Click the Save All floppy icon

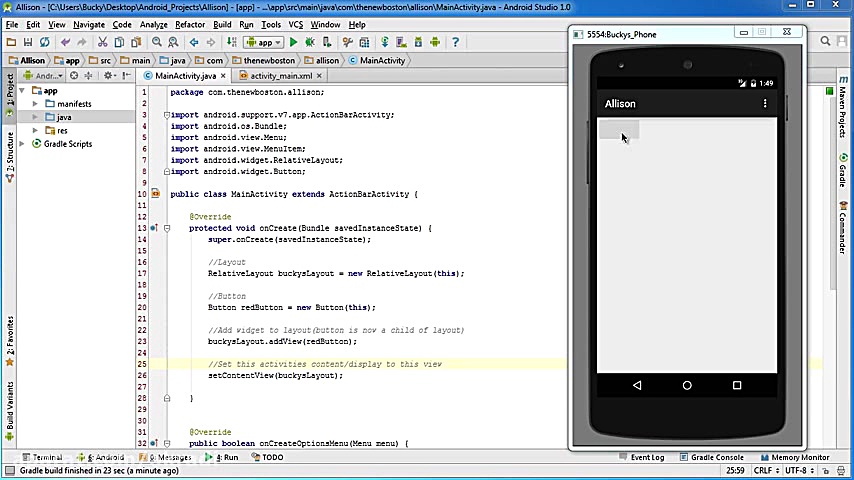pos(28,42)
